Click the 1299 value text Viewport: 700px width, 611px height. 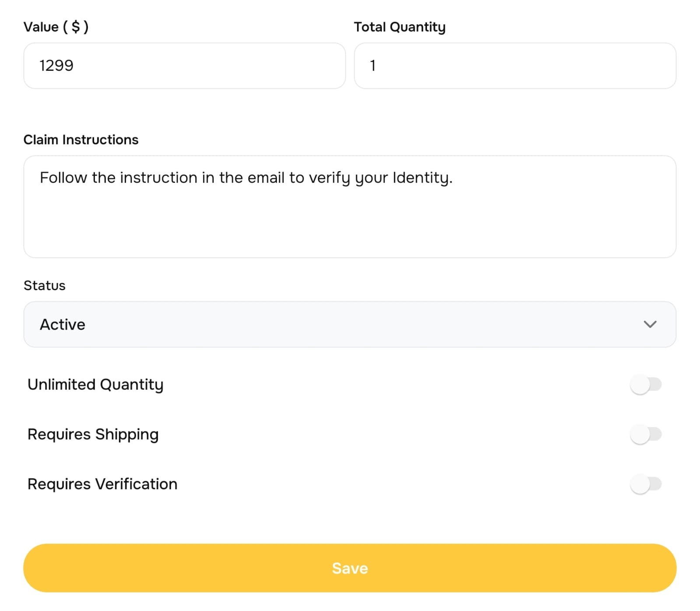point(56,66)
